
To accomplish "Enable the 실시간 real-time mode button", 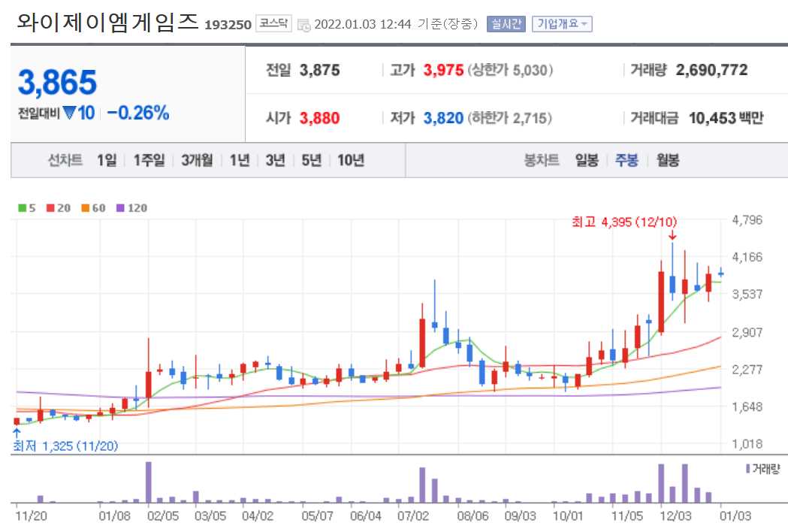I will coord(506,23).
